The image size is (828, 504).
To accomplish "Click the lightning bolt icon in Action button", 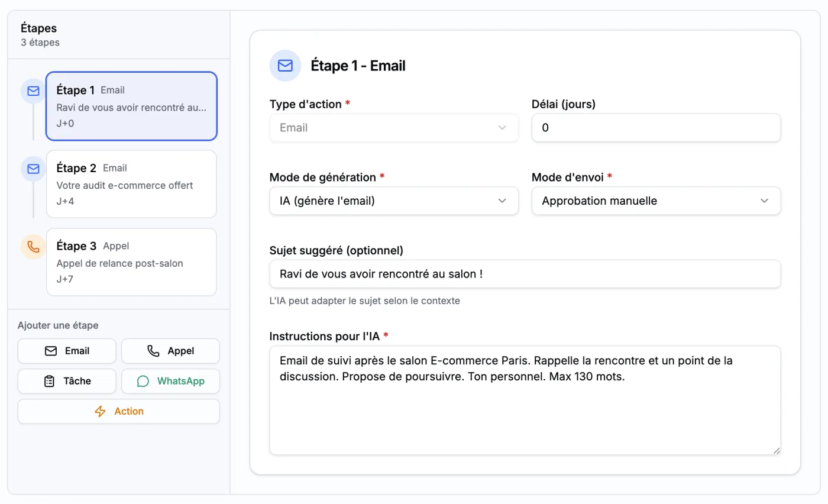I will pyautogui.click(x=101, y=411).
